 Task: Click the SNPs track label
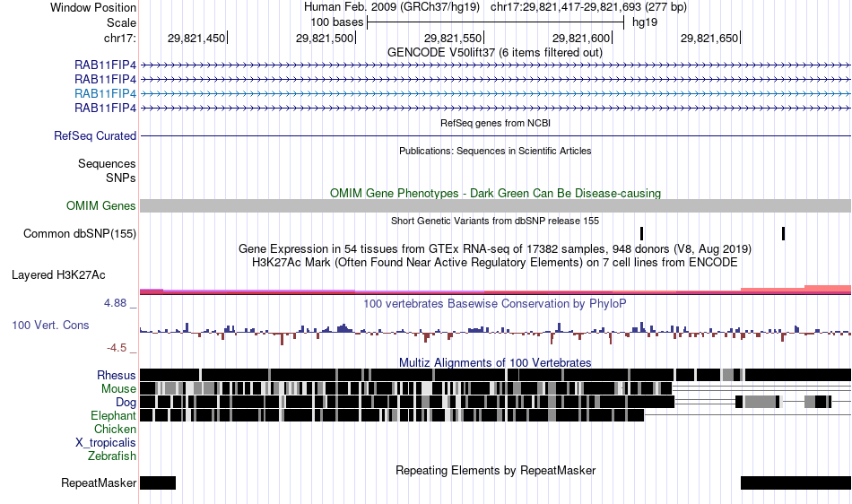121,178
